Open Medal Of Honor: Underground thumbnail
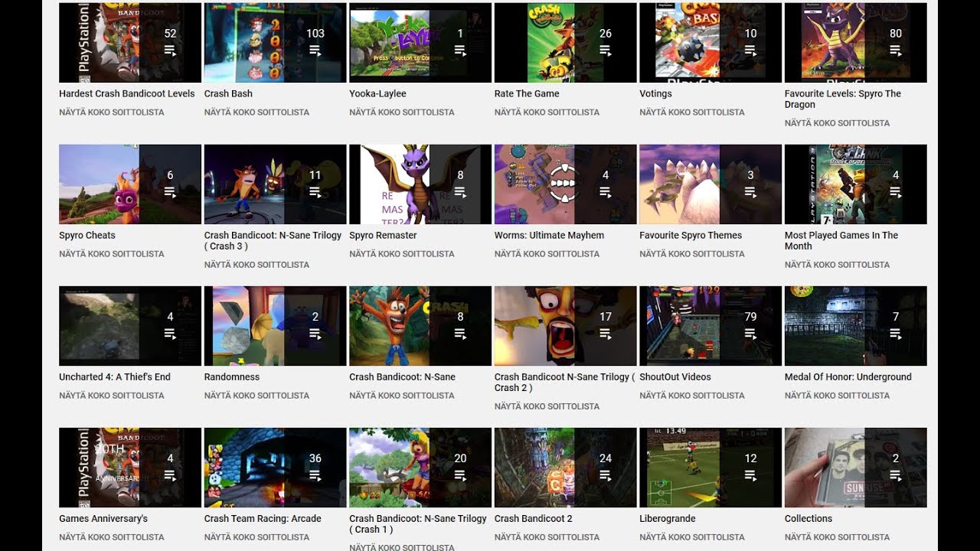The height and width of the screenshot is (551, 980). tap(856, 326)
